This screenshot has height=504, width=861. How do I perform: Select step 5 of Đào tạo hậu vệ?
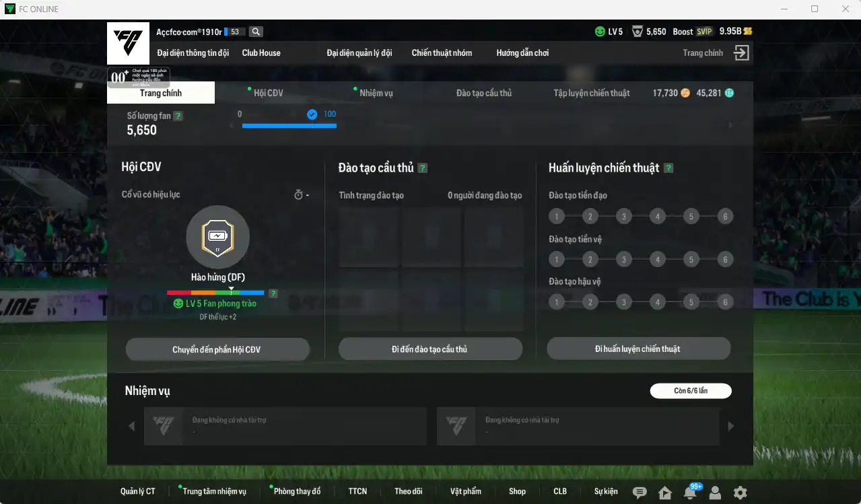[x=691, y=302]
